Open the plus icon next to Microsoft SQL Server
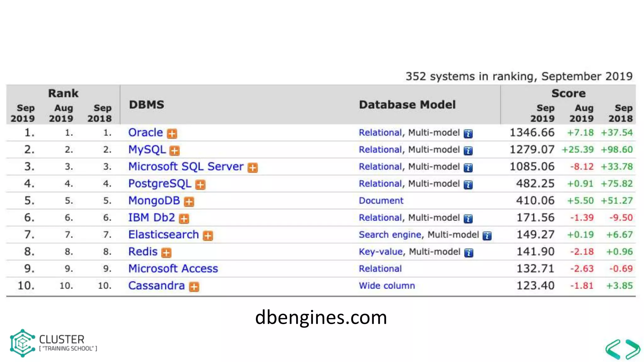644x362 pixels. (253, 168)
